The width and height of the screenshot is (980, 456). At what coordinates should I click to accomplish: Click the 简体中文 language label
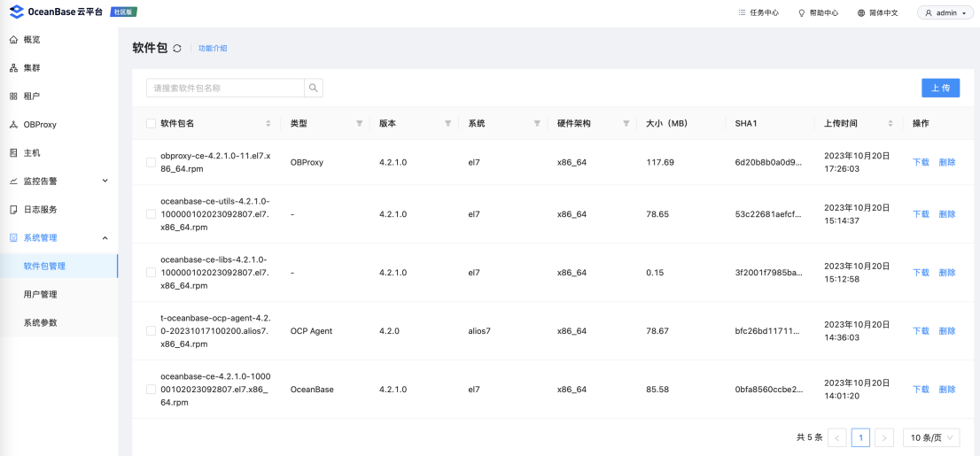click(x=883, y=12)
